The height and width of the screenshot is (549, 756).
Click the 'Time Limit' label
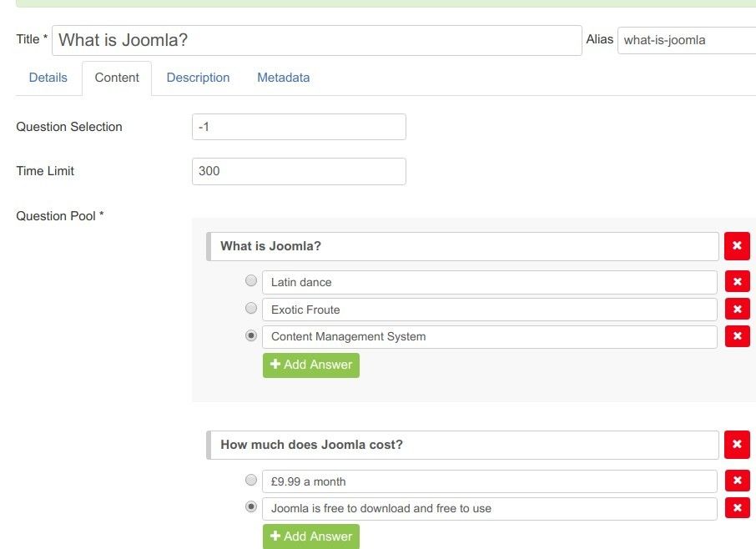pos(45,171)
